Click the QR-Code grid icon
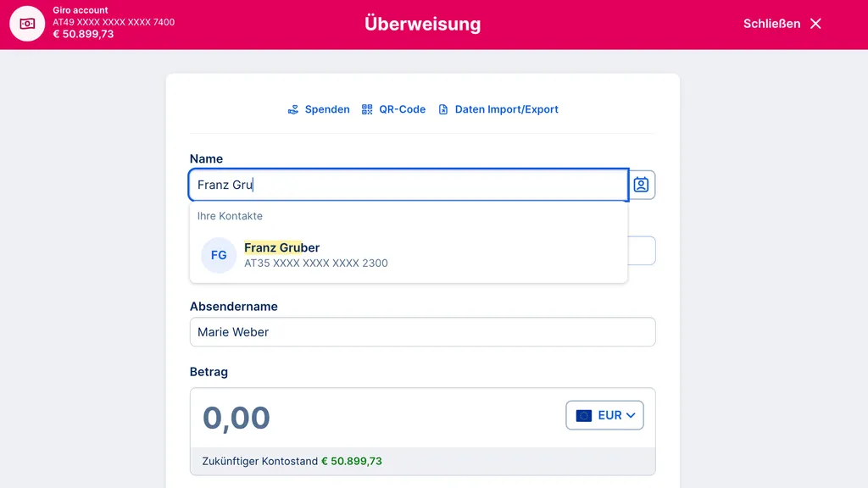 click(x=367, y=109)
